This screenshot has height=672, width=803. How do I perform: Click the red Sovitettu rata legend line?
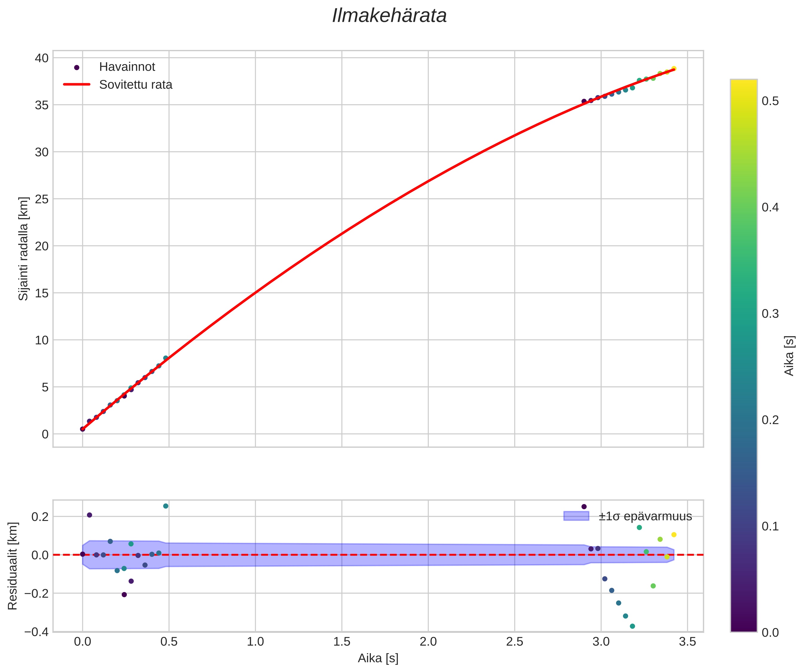[x=77, y=85]
